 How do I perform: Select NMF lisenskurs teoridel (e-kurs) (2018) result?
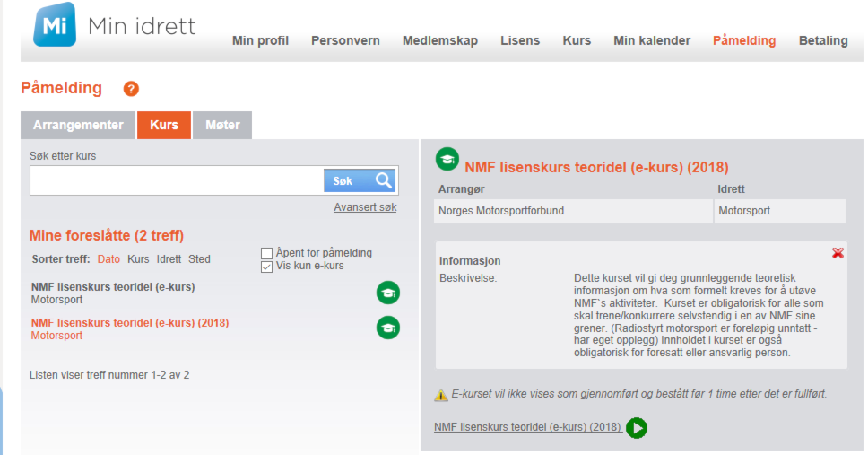pyautogui.click(x=130, y=322)
